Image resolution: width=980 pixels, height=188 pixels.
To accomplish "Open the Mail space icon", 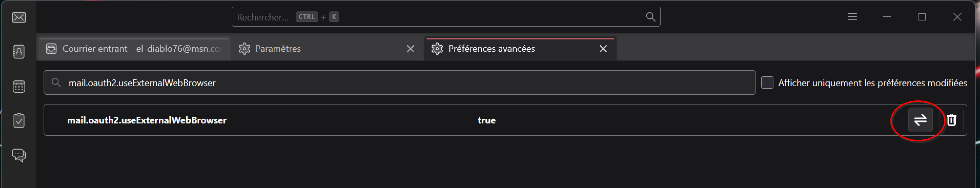I will pyautogui.click(x=19, y=17).
